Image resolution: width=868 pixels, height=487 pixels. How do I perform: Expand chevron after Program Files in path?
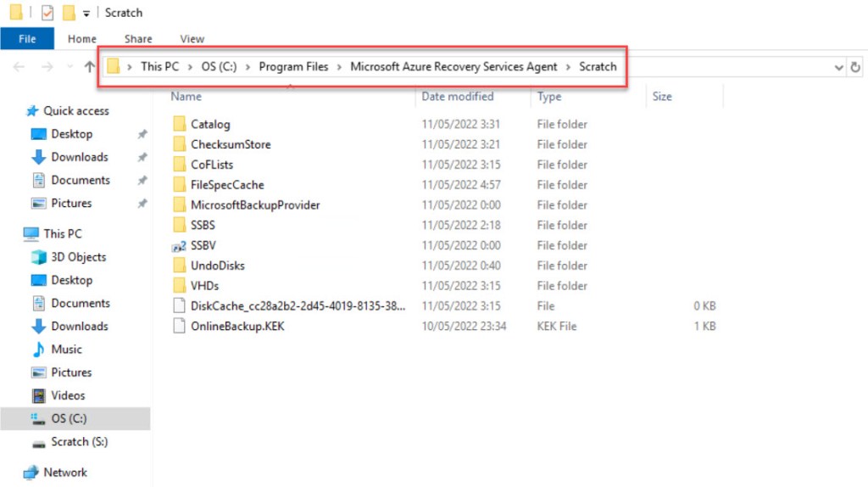pos(339,67)
